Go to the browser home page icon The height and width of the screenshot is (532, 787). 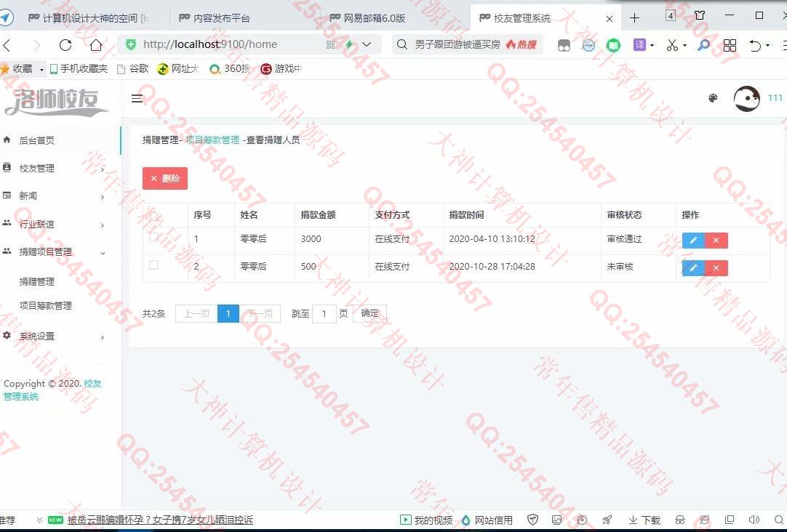point(96,45)
